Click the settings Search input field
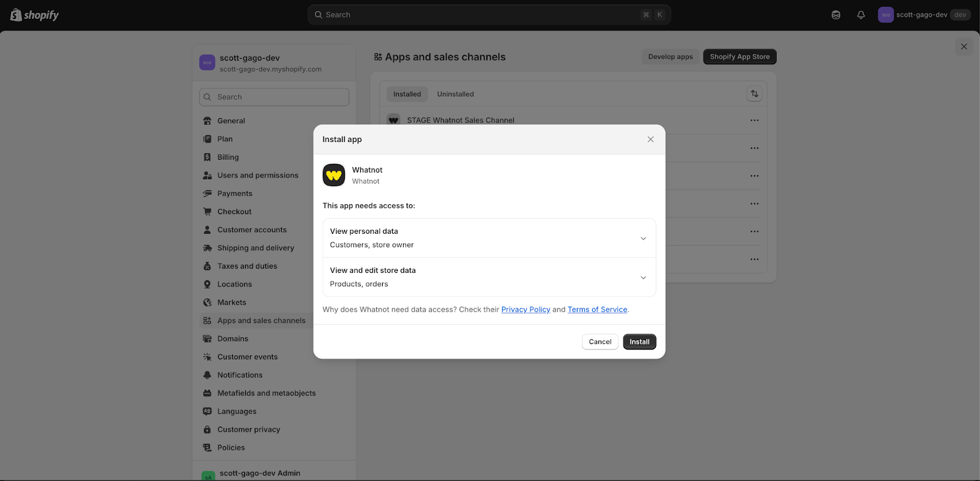The height and width of the screenshot is (481, 980). point(274,97)
